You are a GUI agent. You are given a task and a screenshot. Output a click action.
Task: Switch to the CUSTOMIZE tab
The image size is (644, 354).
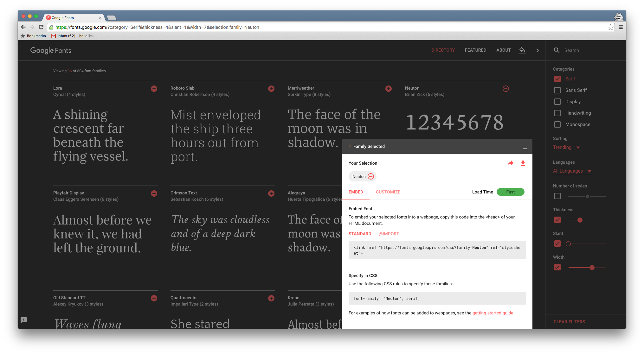click(x=388, y=192)
